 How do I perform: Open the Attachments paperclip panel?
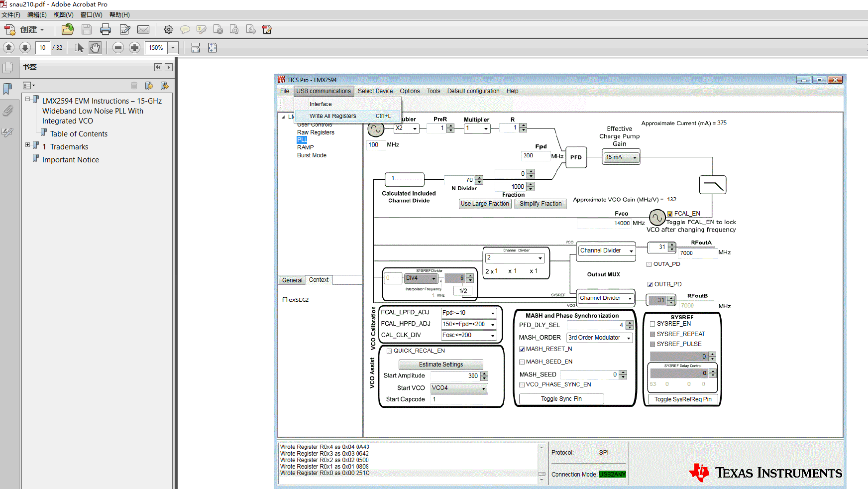click(8, 111)
